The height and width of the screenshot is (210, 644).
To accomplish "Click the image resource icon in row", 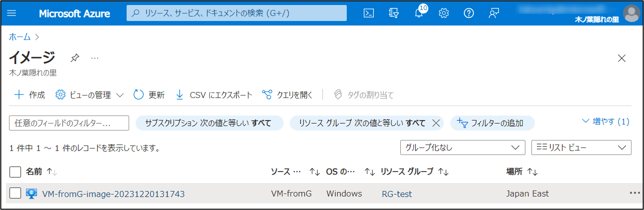I will click(32, 193).
